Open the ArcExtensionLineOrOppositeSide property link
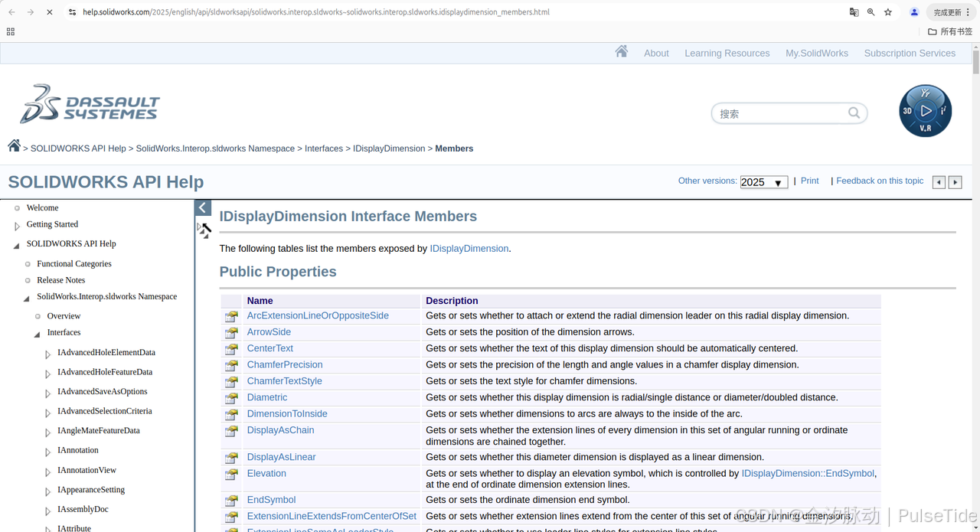This screenshot has height=532, width=980. tap(318, 315)
